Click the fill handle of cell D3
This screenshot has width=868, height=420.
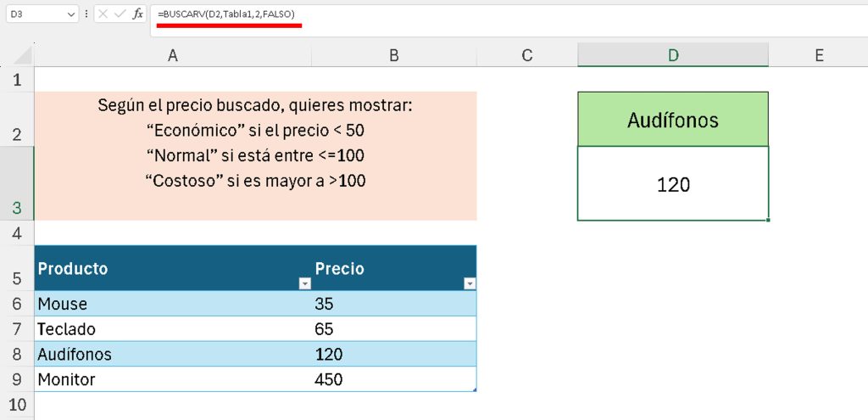(768, 220)
